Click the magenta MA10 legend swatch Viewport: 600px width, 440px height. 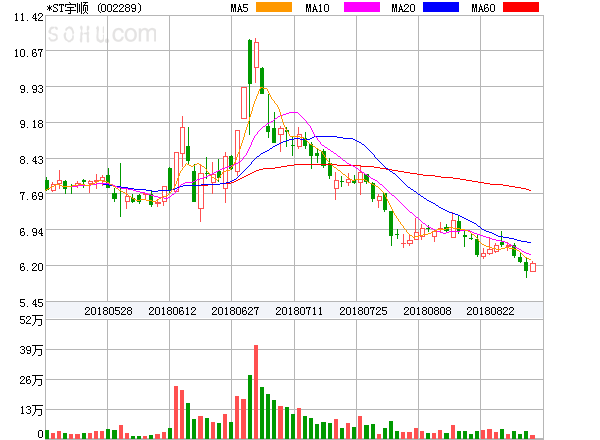coord(362,7)
